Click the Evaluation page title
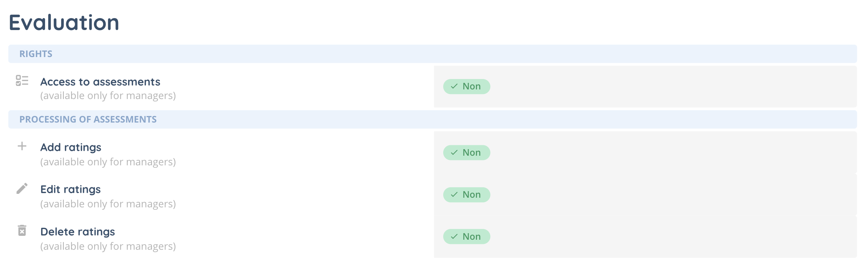Screen dimensions: 868x269 click(64, 22)
